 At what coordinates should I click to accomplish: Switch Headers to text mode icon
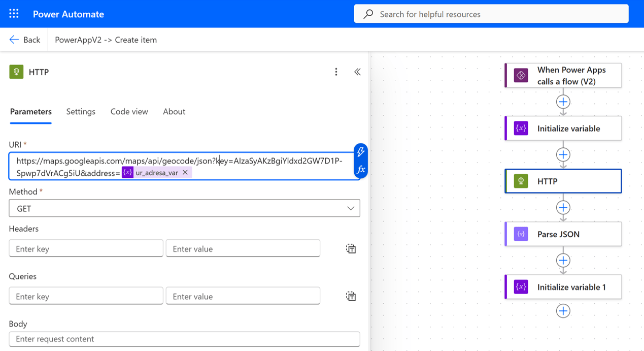click(x=351, y=248)
